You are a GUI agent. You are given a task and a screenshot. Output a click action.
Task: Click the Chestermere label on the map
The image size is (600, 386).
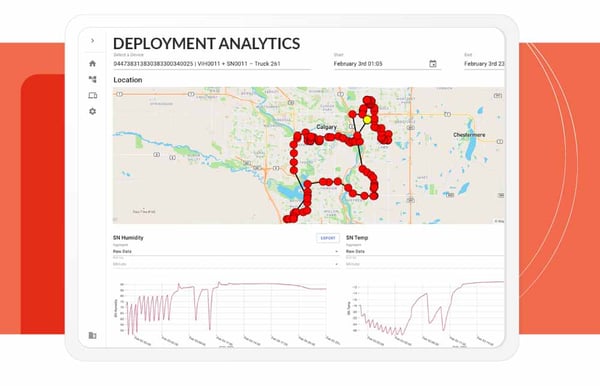[x=469, y=135]
